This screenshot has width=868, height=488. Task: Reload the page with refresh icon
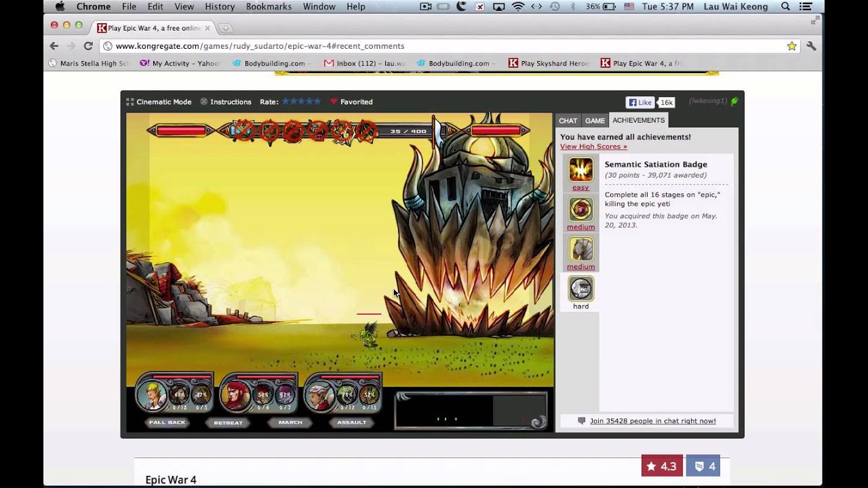pos(88,46)
